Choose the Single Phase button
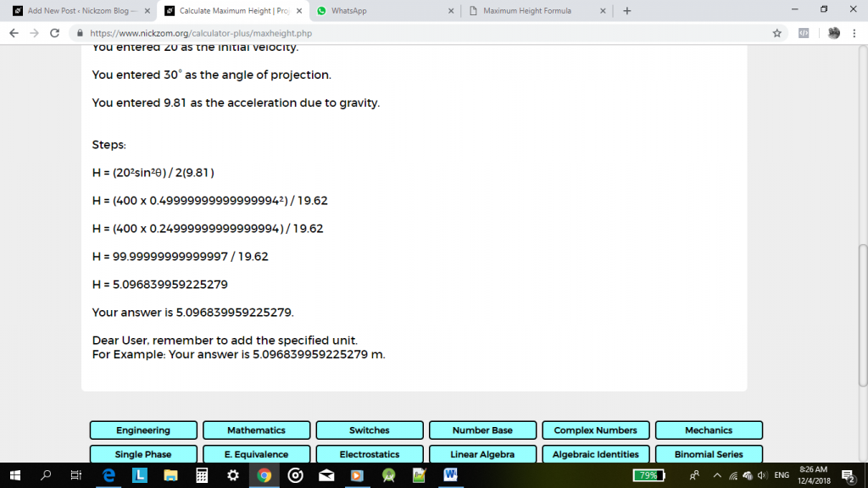Viewport: 868px width, 488px height. (143, 454)
